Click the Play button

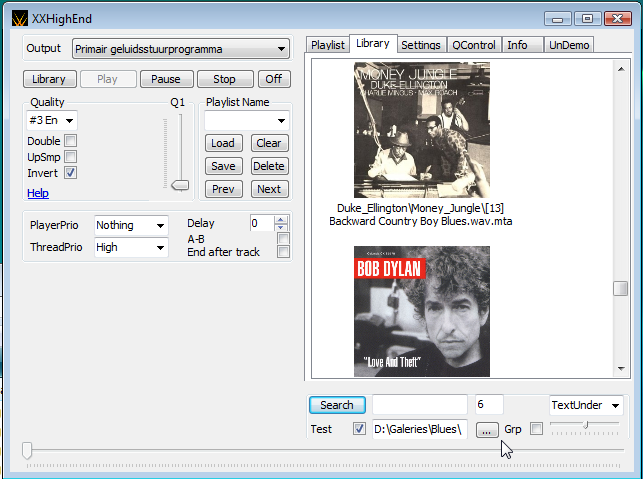point(108,79)
